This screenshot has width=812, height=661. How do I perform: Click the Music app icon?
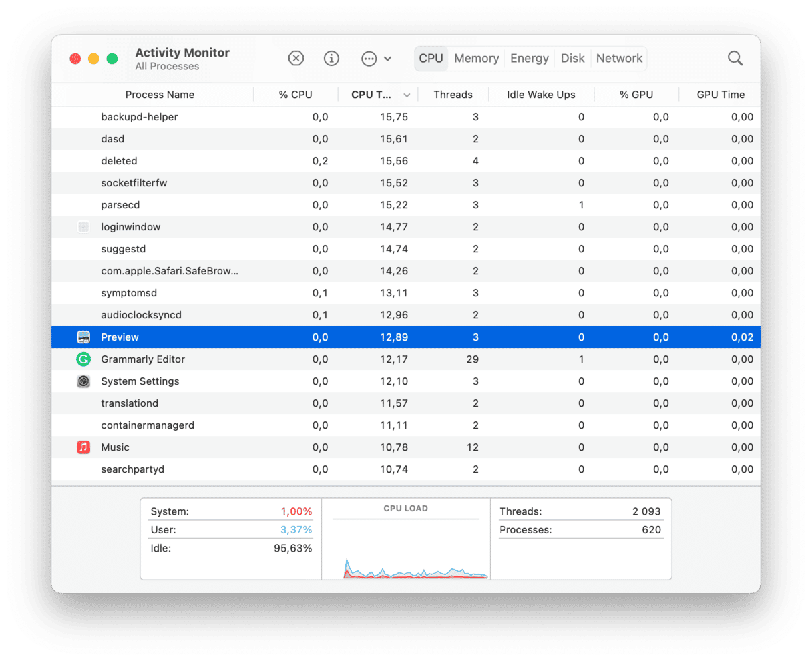tap(83, 447)
